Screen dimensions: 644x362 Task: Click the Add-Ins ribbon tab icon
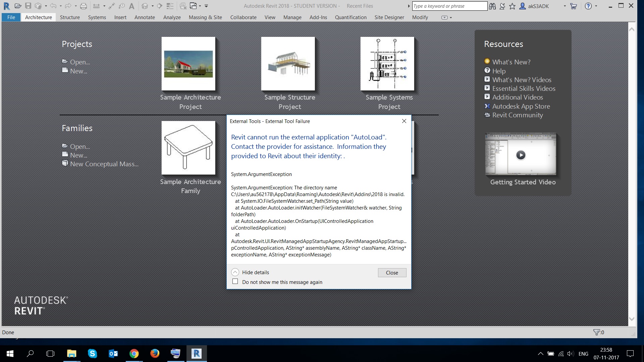[318, 17]
